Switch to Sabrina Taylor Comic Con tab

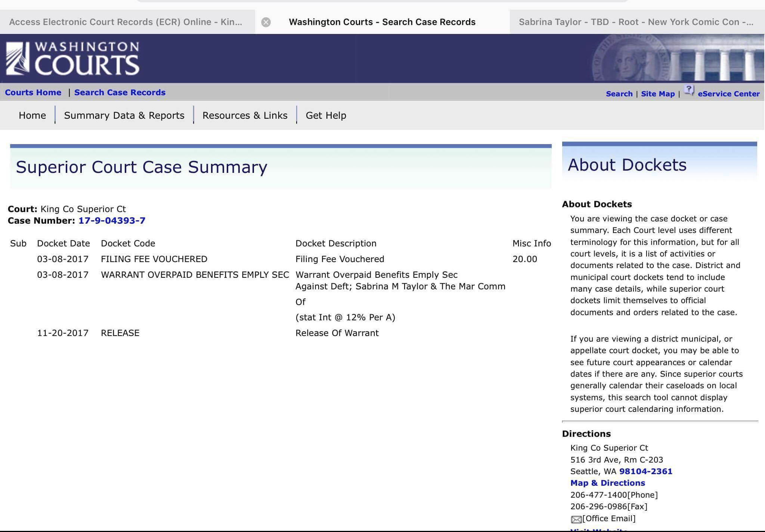(x=636, y=22)
